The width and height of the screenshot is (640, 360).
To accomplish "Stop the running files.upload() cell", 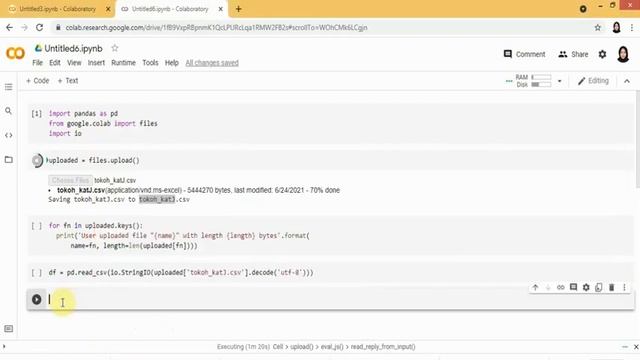I will pyautogui.click(x=37, y=160).
